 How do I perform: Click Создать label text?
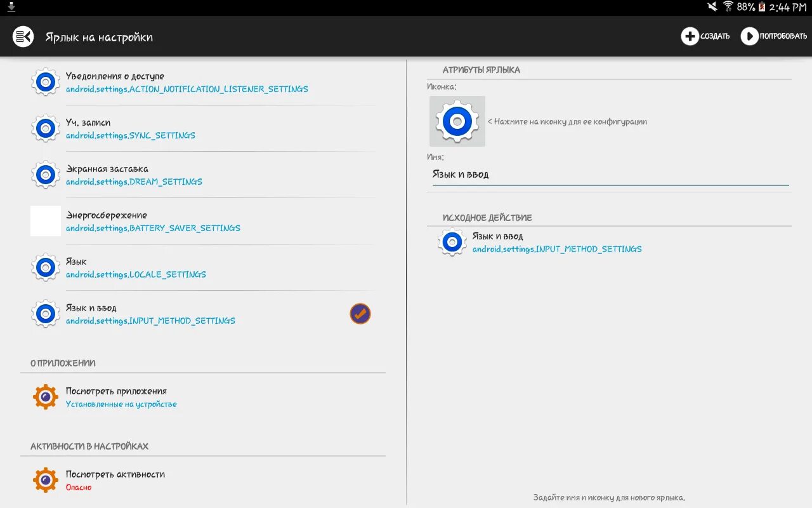tap(715, 36)
